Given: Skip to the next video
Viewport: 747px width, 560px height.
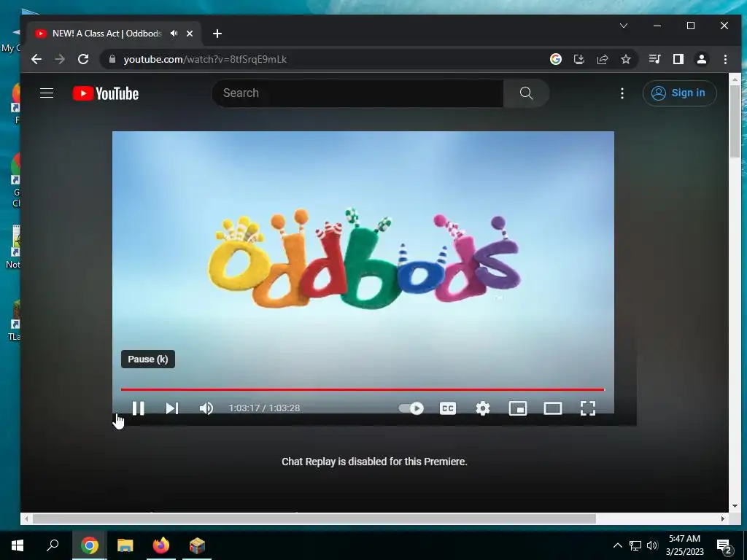Looking at the screenshot, I should (x=172, y=408).
